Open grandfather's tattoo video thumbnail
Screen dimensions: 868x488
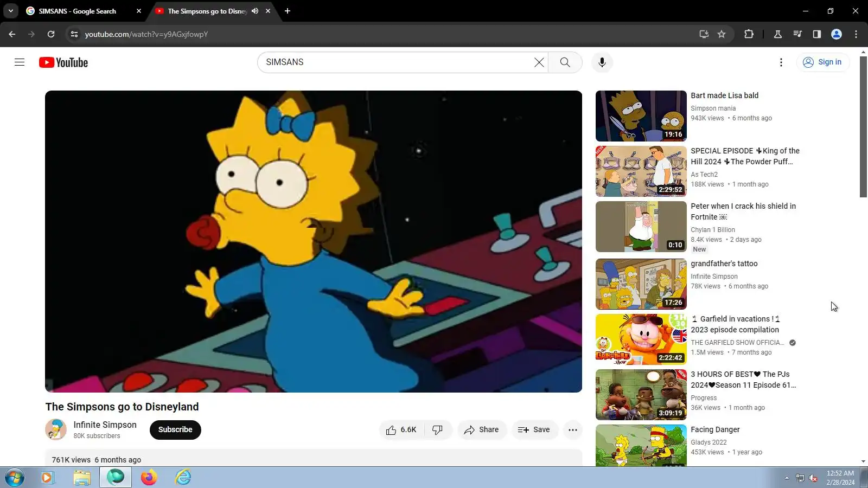(641, 284)
